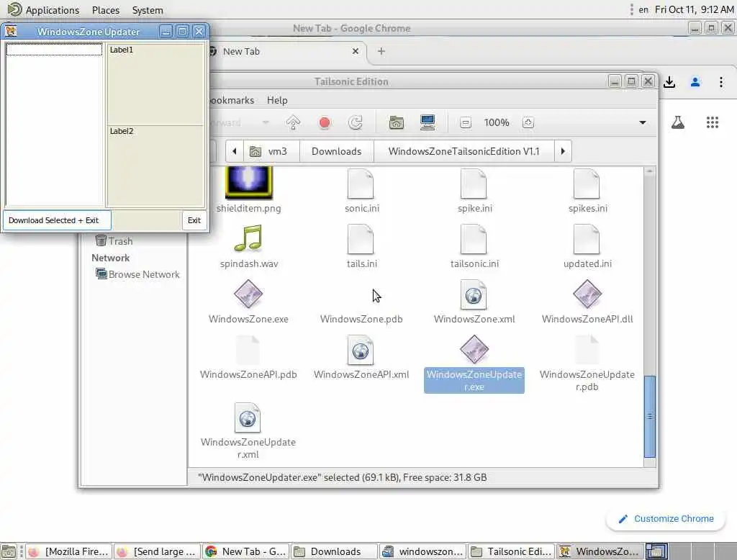This screenshot has height=560, width=737.
Task: Select the spikes.ini file icon
Action: pos(587,184)
